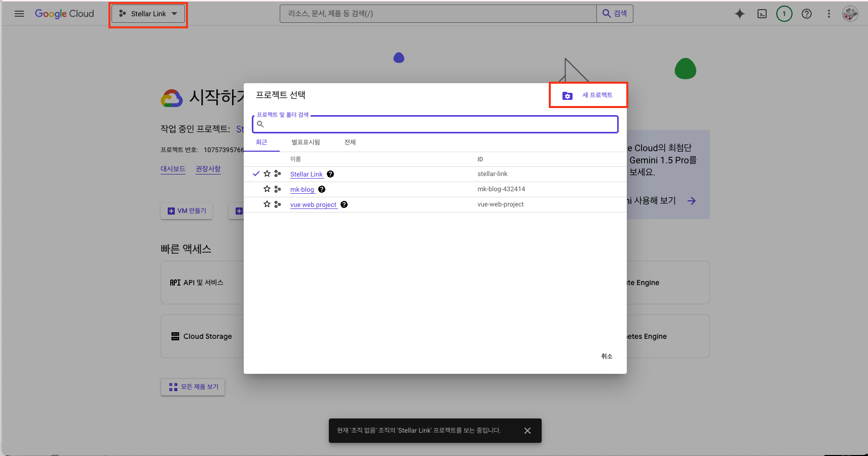Open the mk-blog project link
The height and width of the screenshot is (456, 868).
(303, 189)
